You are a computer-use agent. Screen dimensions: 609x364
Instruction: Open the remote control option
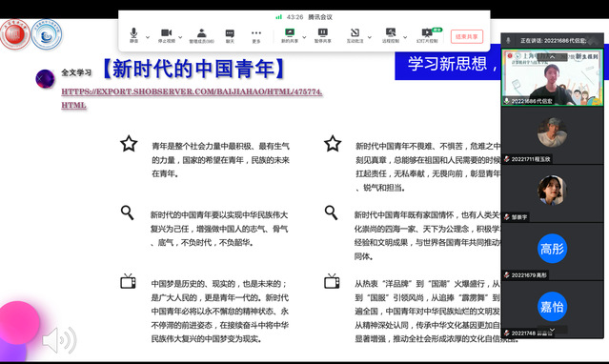(x=391, y=35)
